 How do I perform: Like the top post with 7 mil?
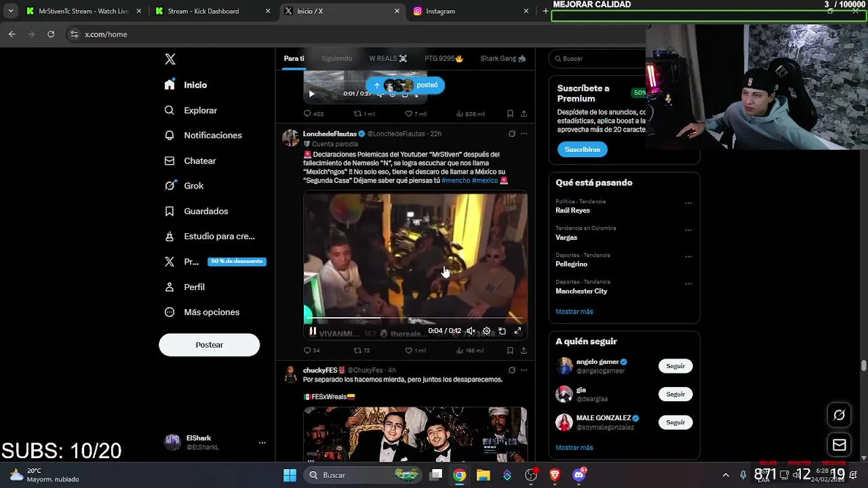click(415, 114)
